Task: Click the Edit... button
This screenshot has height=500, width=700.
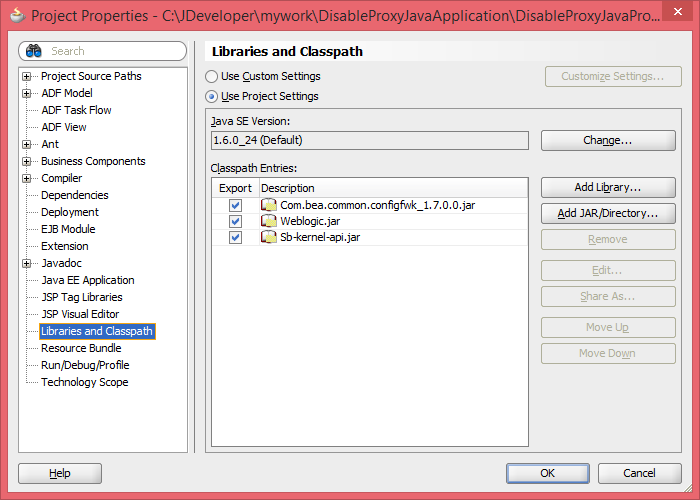Action: pyautogui.click(x=608, y=271)
